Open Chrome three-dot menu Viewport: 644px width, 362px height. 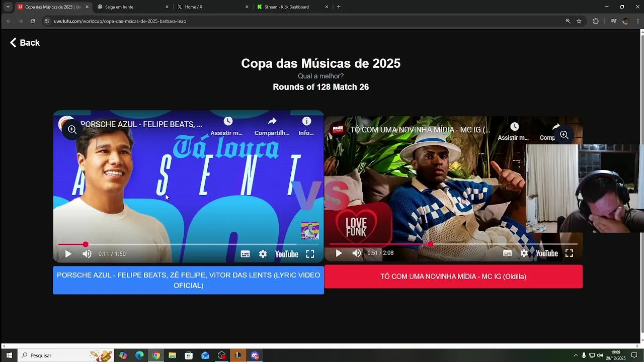pos(638,21)
